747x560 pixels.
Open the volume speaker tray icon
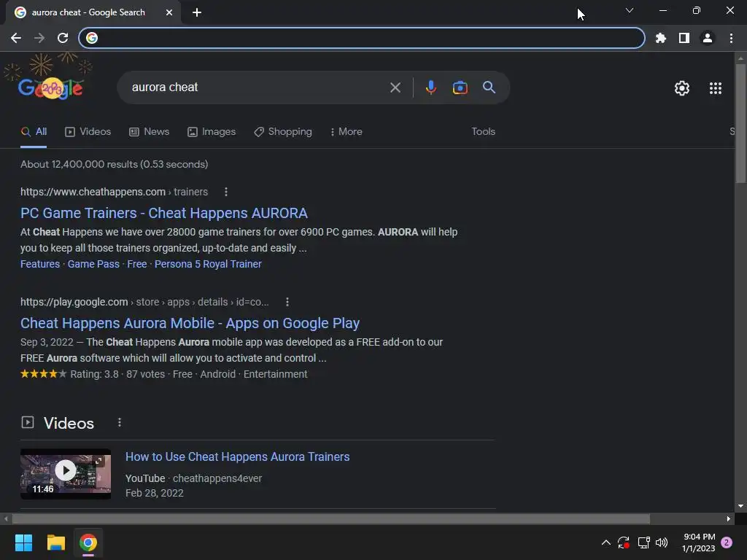point(661,542)
